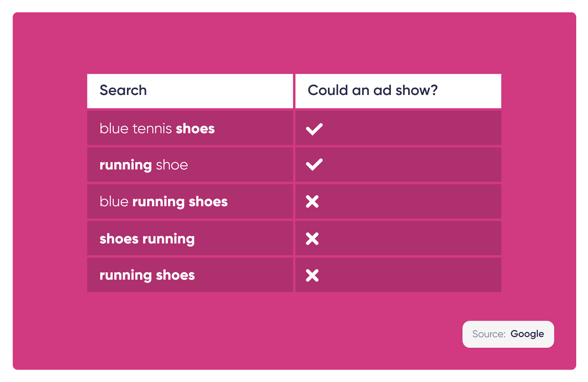588x382 pixels.
Task: Open the Google source link text
Action: [527, 334]
